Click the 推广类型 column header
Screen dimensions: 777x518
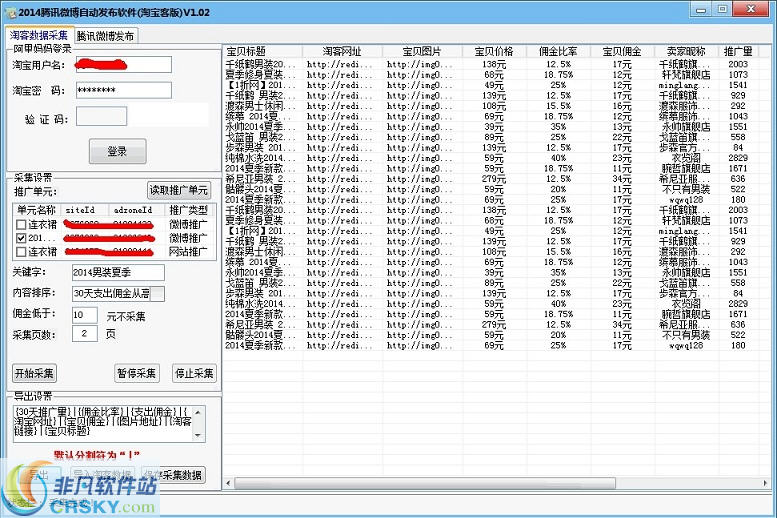coord(188,210)
